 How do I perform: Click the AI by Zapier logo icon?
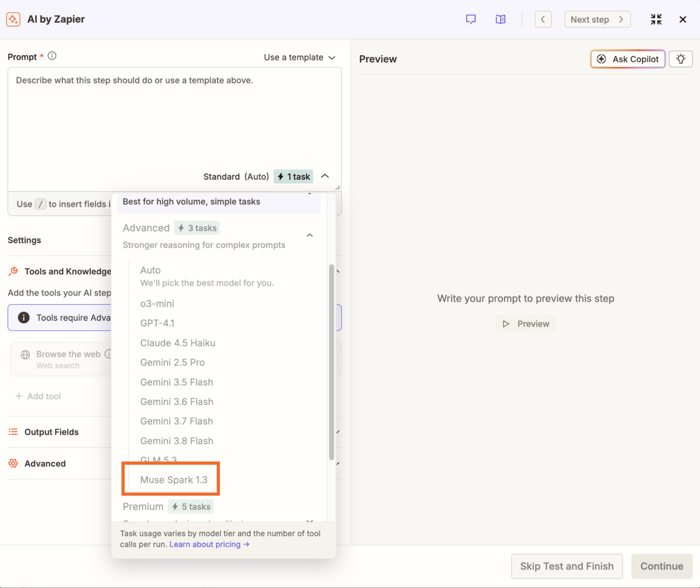point(13,19)
